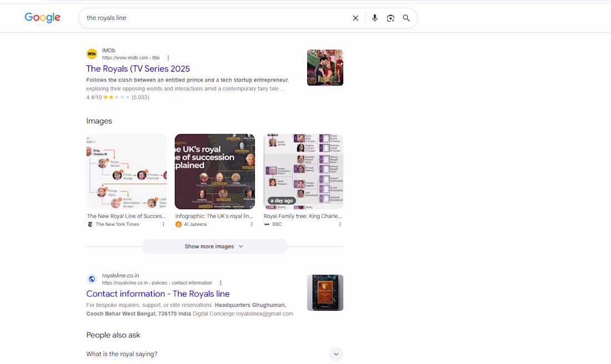
Task: Click the Al Jazeera source icon
Action: [178, 224]
